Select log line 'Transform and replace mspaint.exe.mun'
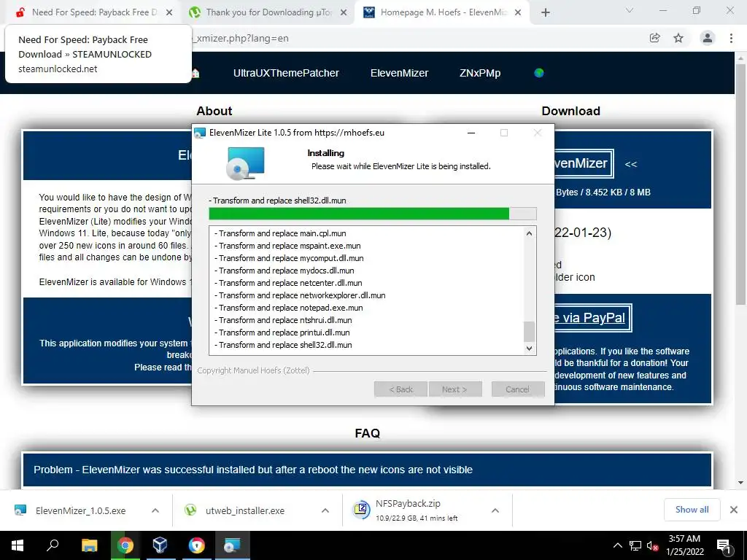This screenshot has width=747, height=560. pyautogui.click(x=287, y=246)
